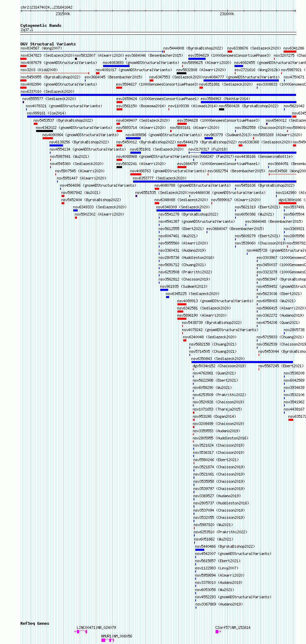Open variant nsv961935 (Sudmant2013)
The width and height of the screenshot is (306, 644).
(184, 287)
